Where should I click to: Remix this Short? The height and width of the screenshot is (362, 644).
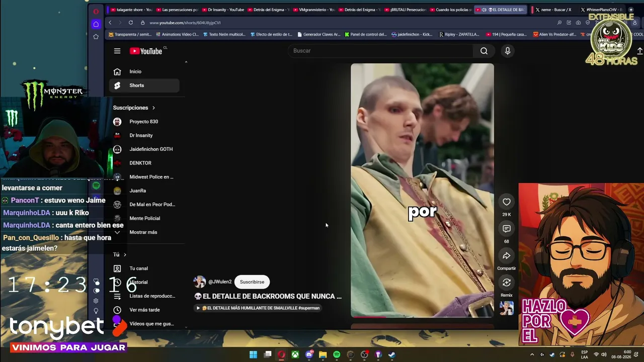(x=507, y=283)
